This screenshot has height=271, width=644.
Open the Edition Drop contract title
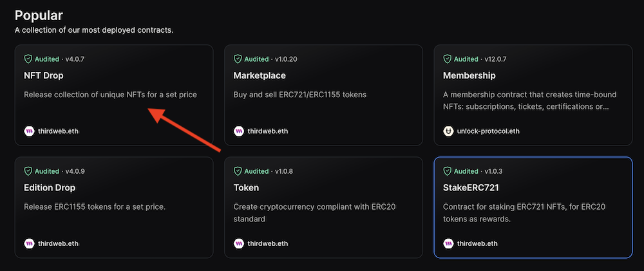click(x=50, y=188)
